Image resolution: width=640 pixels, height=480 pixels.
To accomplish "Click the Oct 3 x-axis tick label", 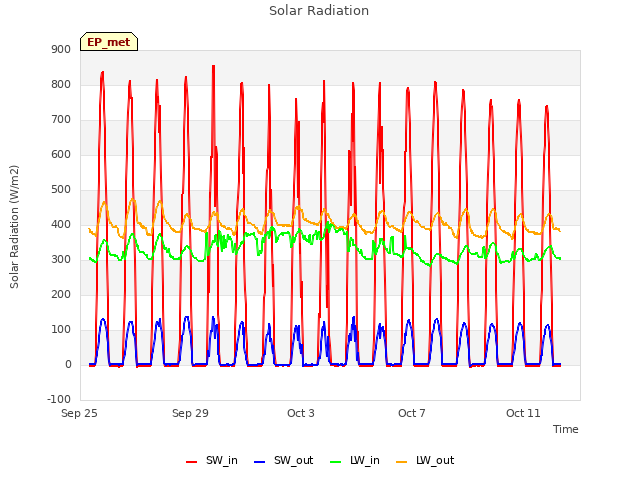I will 301,413.
